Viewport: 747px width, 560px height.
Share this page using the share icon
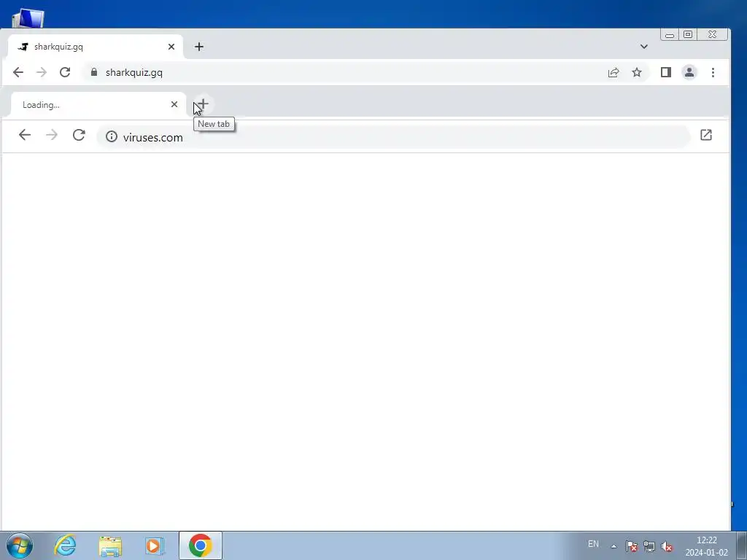(614, 72)
